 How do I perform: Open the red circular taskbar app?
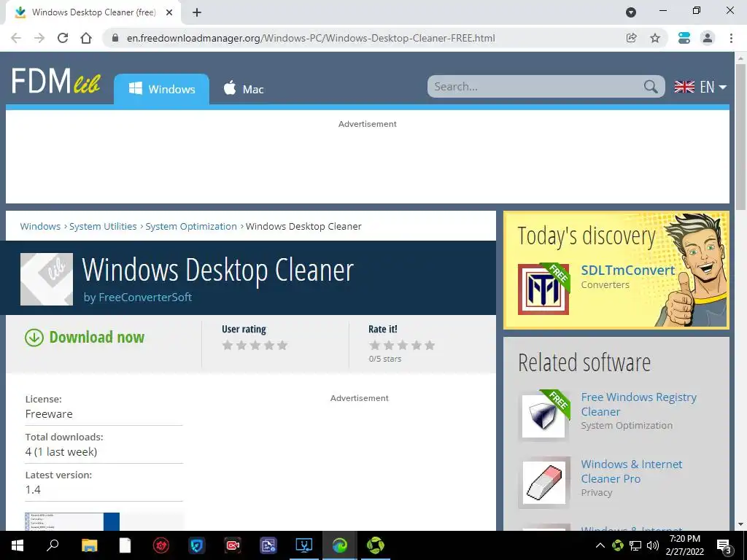161,545
